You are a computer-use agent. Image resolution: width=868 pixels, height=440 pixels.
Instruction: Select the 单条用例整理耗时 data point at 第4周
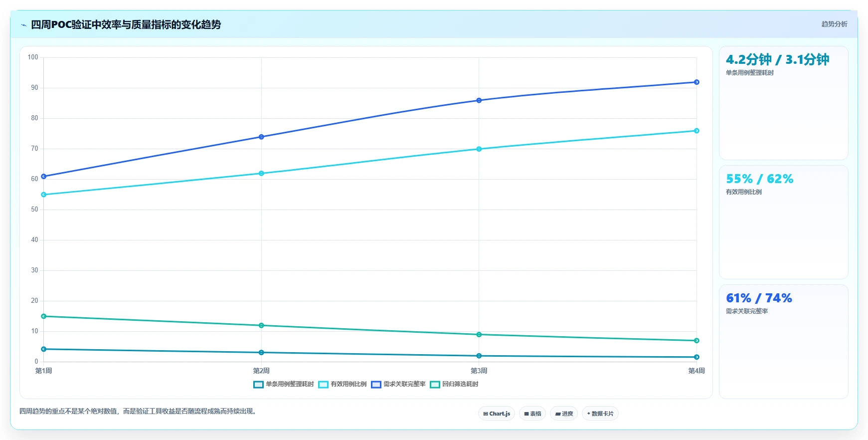tap(696, 357)
